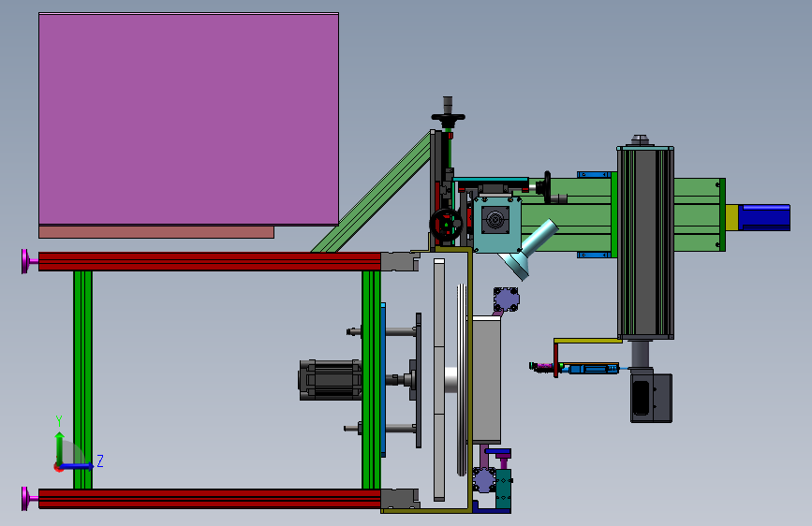Click the magenta leveling foot on the lower beam

click(x=29, y=499)
